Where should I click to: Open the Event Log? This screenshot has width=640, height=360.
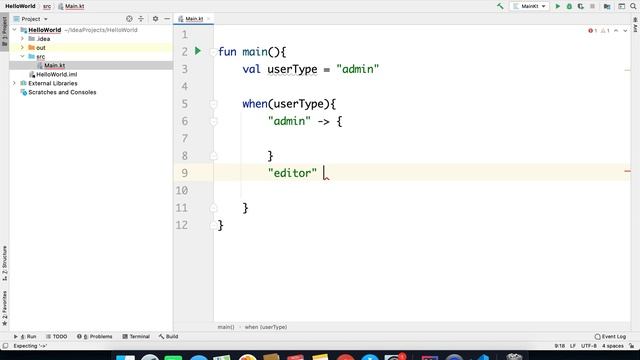pos(610,336)
